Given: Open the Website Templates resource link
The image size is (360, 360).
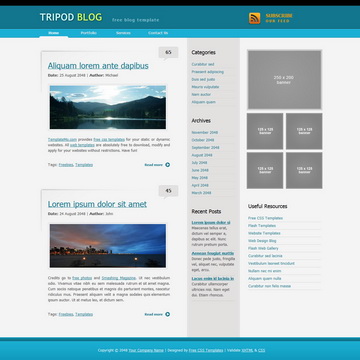Looking at the screenshot, I should pyautogui.click(x=264, y=233).
